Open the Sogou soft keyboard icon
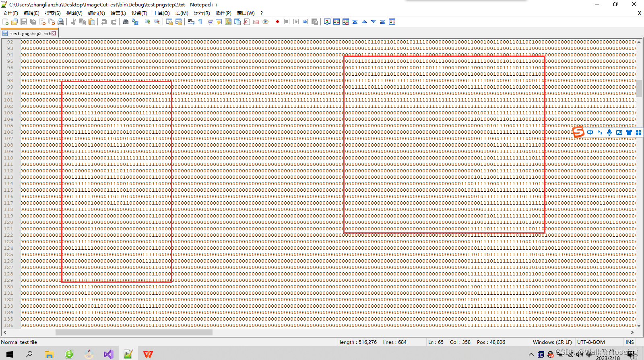This screenshot has height=360, width=644. pyautogui.click(x=619, y=132)
